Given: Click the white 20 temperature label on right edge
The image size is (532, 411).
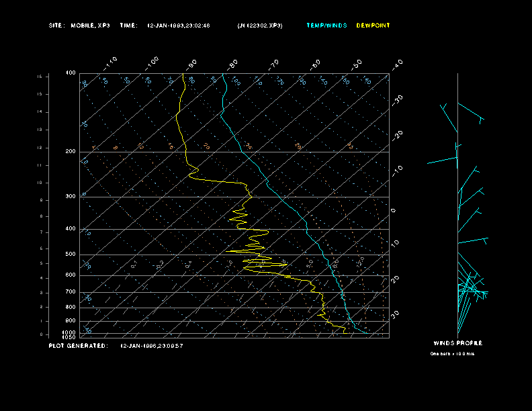Looking at the screenshot, I should [395, 279].
